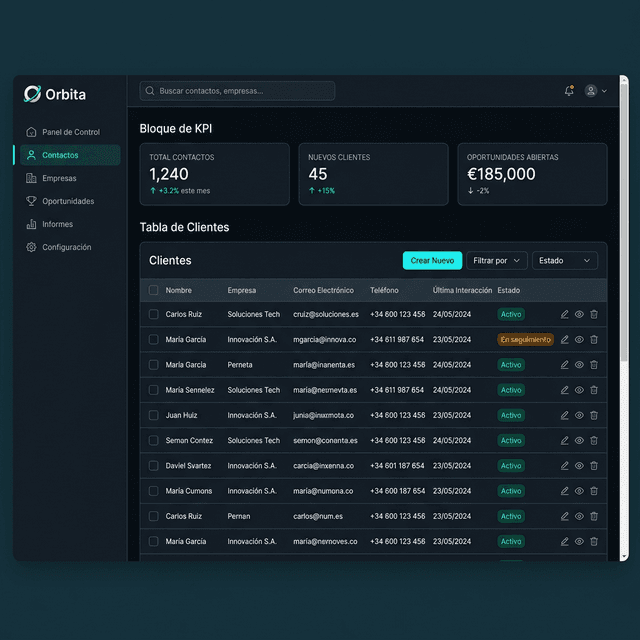Click the vertical scrollbar thumb
Viewport: 640px width, 640px height.
point(624,222)
